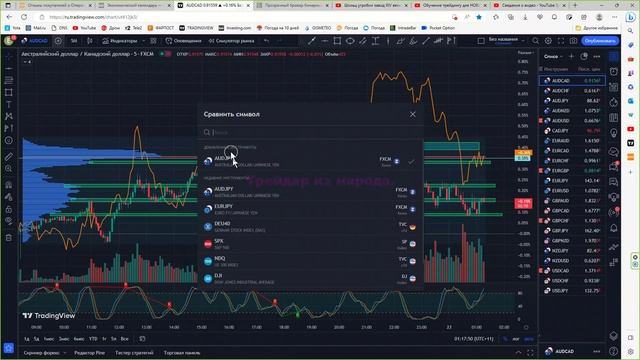Click remove objects trash icon
The image size is (640, 360).
tap(9, 237)
